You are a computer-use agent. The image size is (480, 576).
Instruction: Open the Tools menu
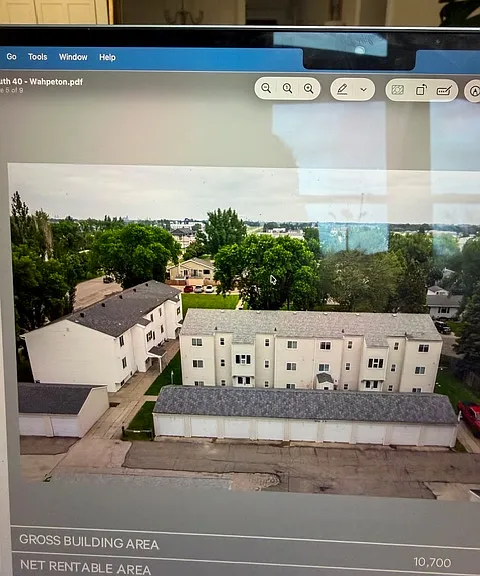pos(37,57)
